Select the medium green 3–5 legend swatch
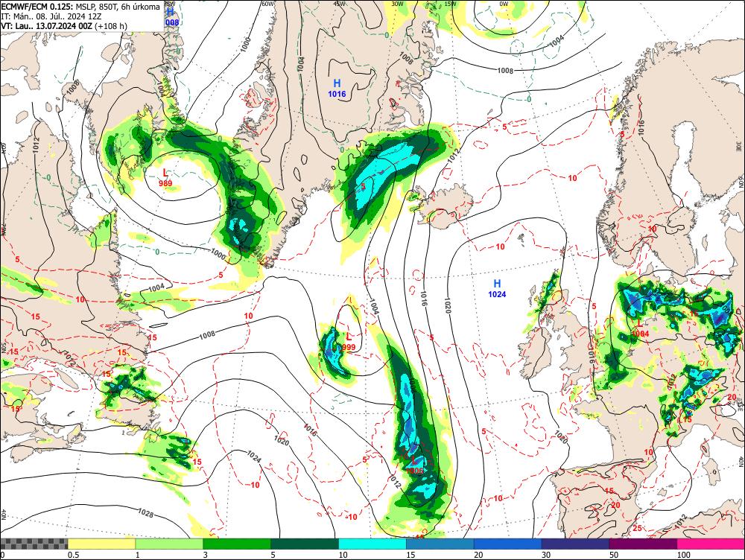This screenshot has width=745, height=560. point(237,544)
